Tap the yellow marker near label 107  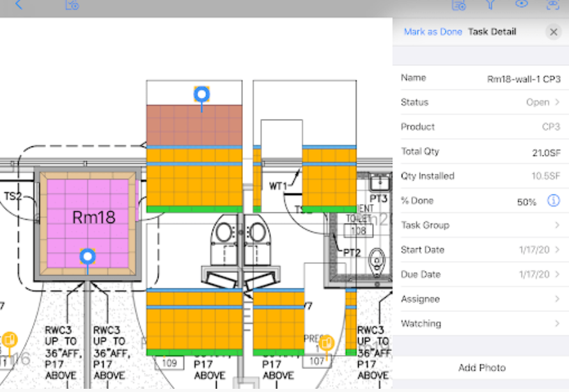click(x=327, y=343)
